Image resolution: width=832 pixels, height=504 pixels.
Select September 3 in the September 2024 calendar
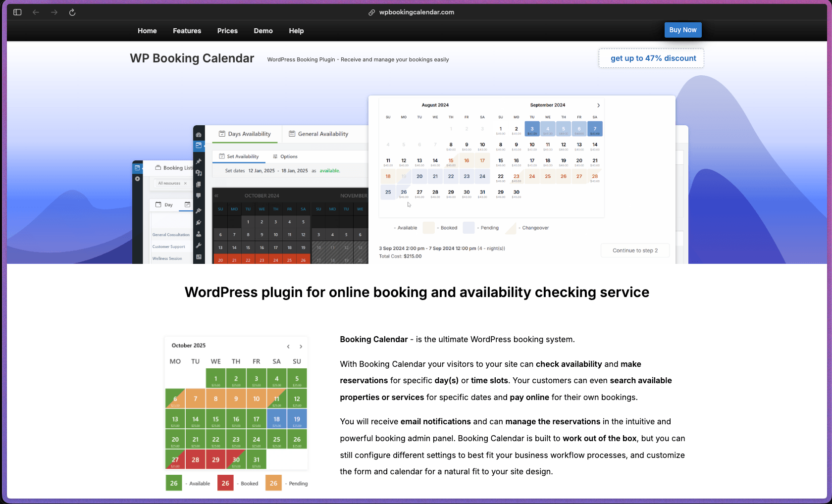click(x=532, y=129)
